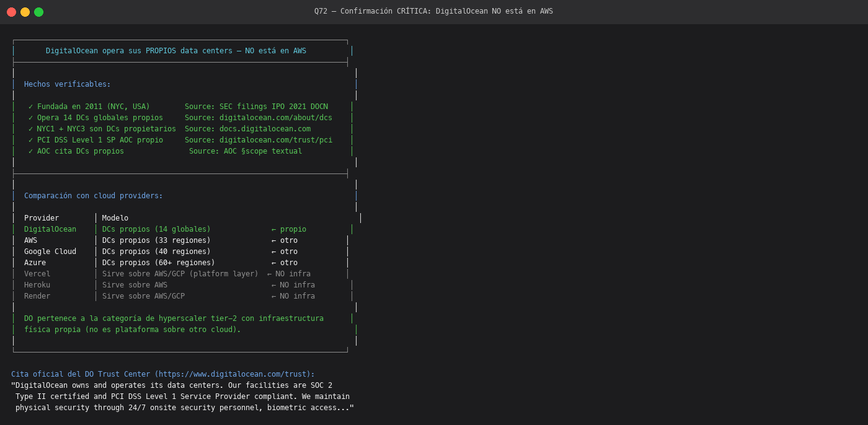Click 'física propia (no es plataforma sobre otro cloud).'
The width and height of the screenshot is (868, 425).
click(133, 330)
